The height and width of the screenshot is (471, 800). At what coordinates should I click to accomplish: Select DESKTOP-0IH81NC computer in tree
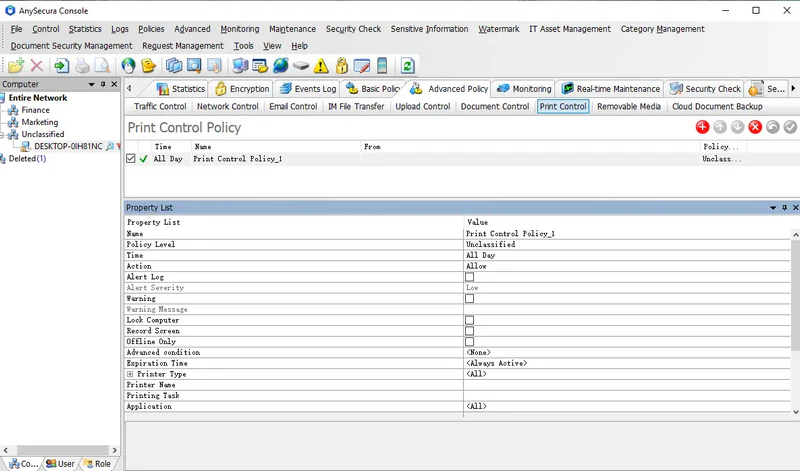point(68,146)
